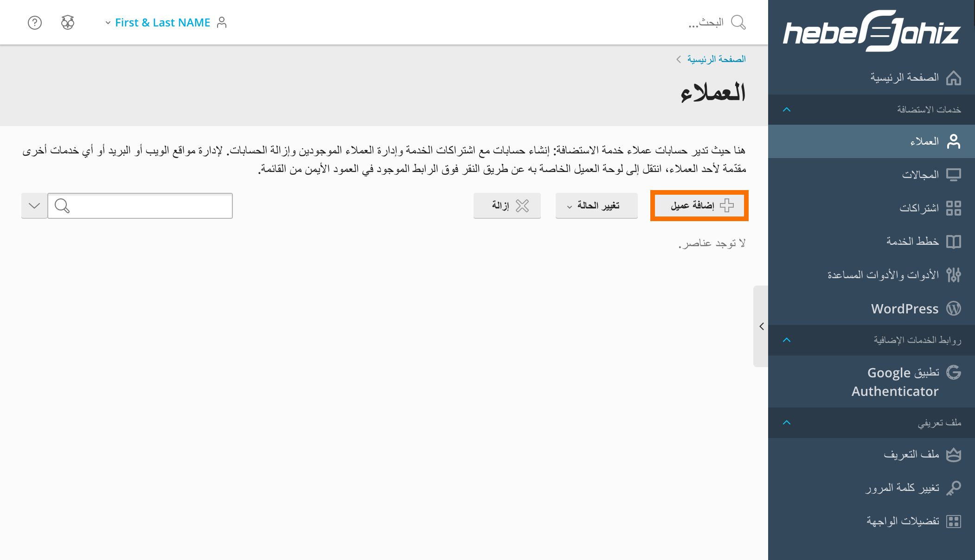Click the search magnifier icon in top bar
Image resolution: width=975 pixels, height=560 pixels.
(738, 22)
